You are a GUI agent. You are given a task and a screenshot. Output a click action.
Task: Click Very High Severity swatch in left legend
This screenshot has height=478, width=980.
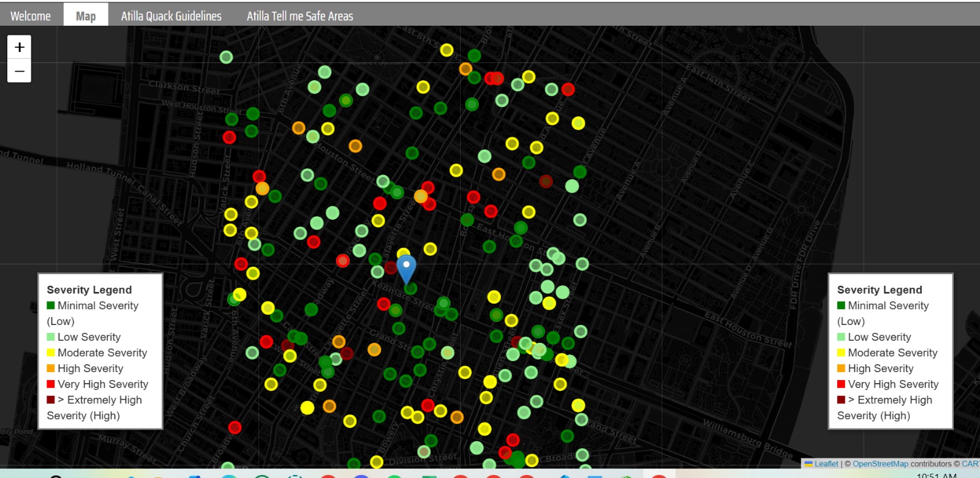(51, 384)
